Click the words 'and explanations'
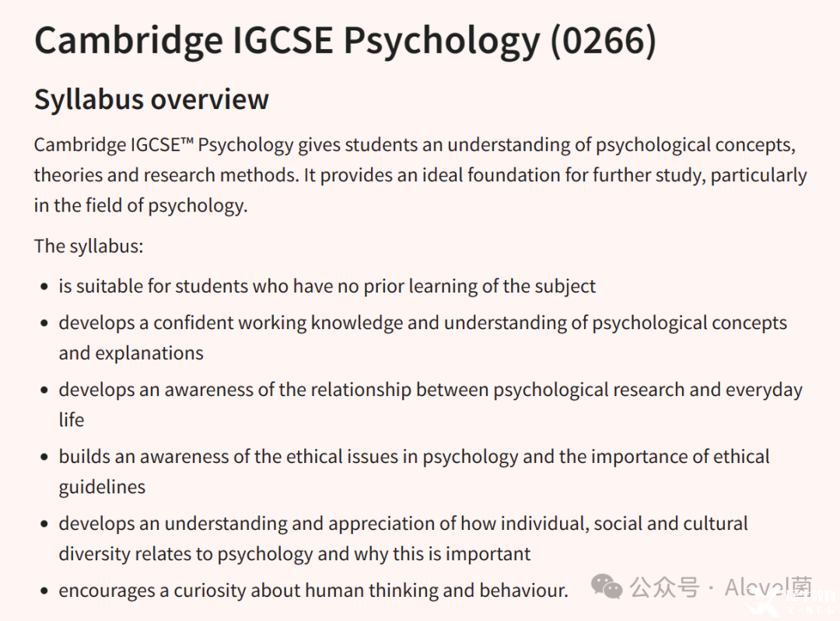Image resolution: width=840 pixels, height=621 pixels. tap(131, 353)
